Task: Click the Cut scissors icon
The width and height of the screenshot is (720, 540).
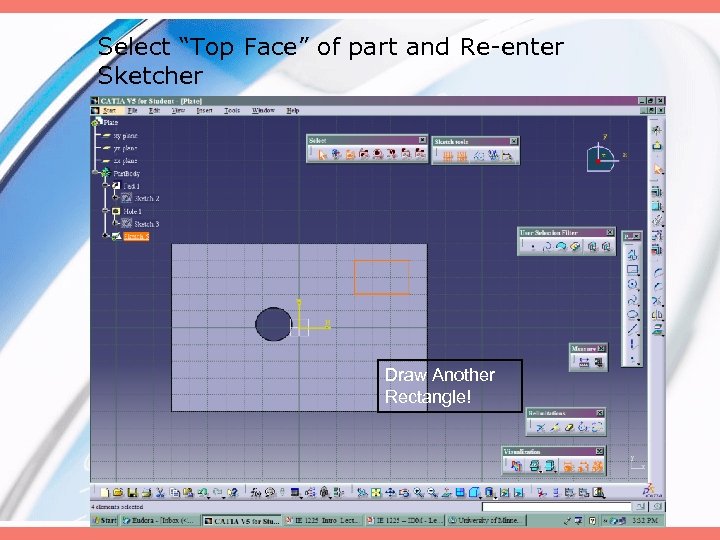Action: point(160,493)
